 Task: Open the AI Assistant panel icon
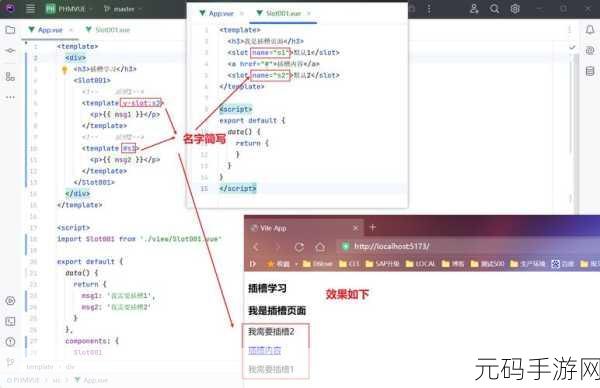590,51
